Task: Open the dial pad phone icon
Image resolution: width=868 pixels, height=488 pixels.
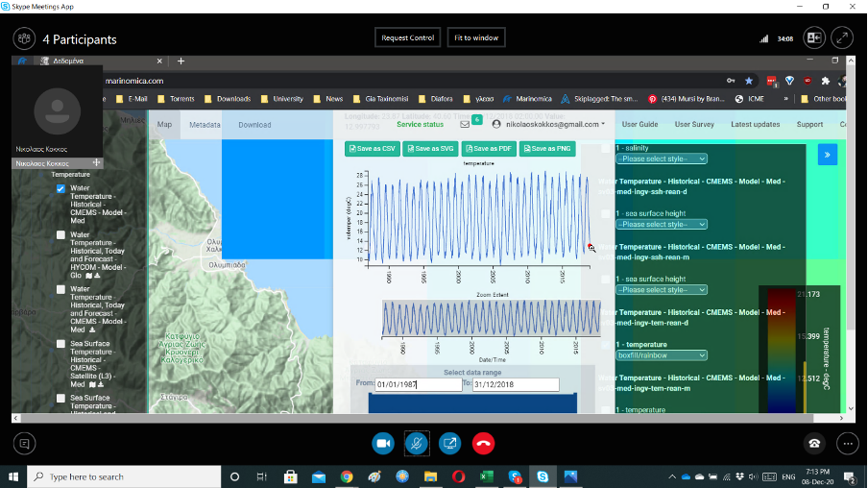Action: point(814,443)
